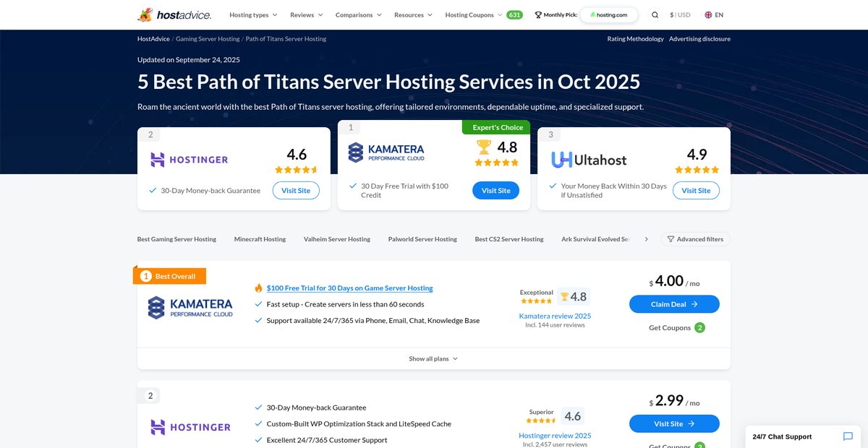Open $100 Free Trial for 30 Days link
Screen dimensions: 868x448
coord(349,288)
